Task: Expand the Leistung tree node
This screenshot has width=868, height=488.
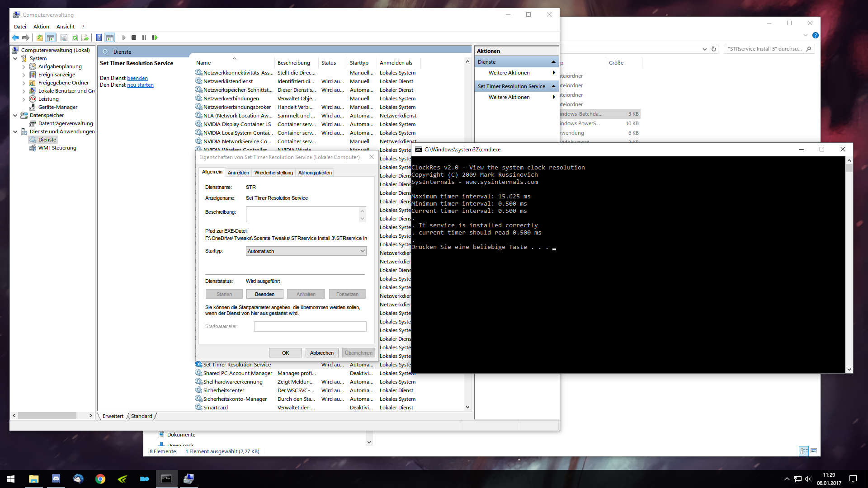Action: pyautogui.click(x=24, y=99)
